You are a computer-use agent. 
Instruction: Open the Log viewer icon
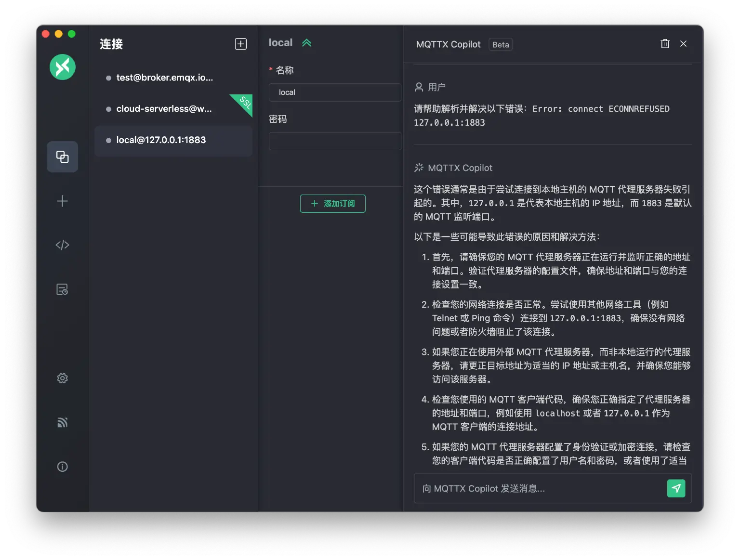click(x=62, y=289)
